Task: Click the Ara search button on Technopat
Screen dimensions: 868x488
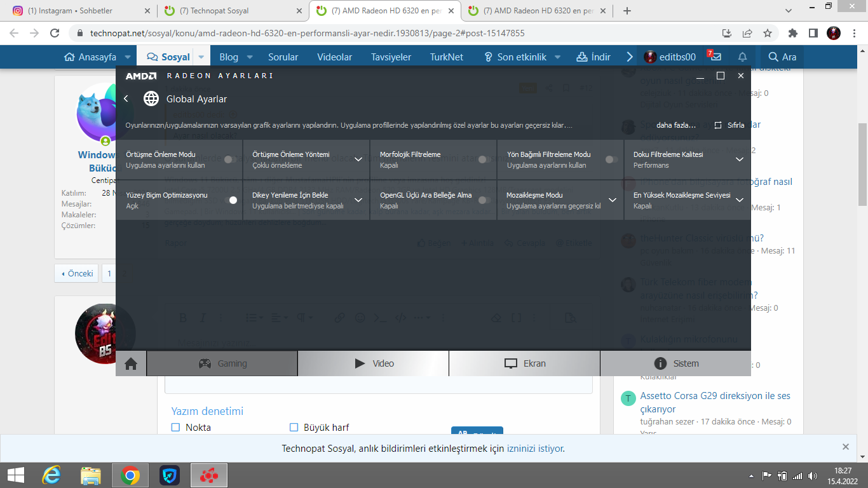Action: [x=782, y=57]
